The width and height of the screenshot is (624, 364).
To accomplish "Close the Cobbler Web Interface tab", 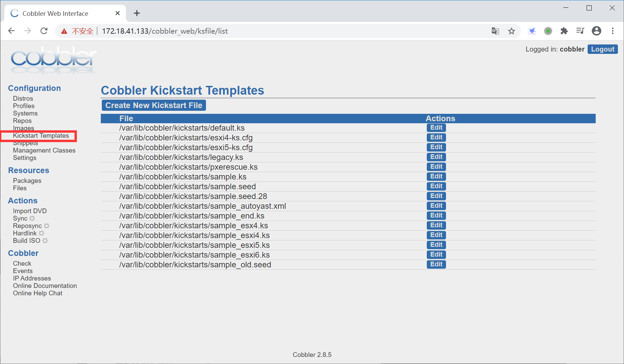I will click(118, 13).
